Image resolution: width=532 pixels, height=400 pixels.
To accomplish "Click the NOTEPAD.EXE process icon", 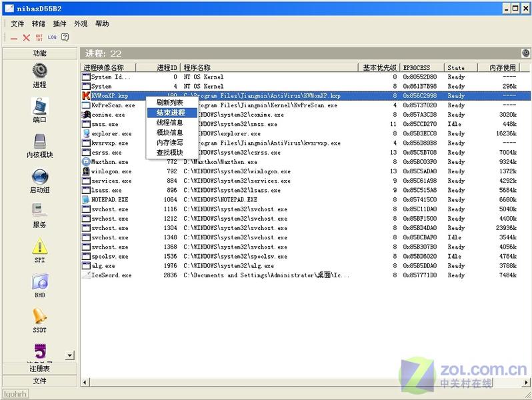I will (86, 199).
